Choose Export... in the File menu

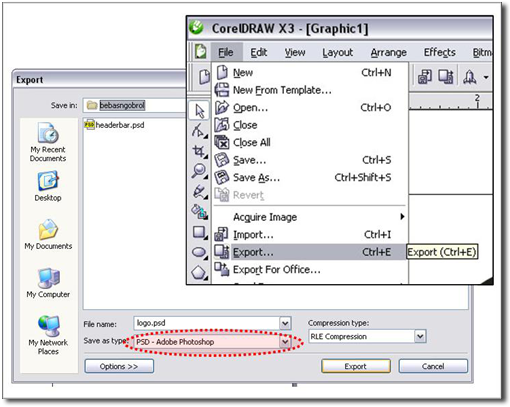310,252
